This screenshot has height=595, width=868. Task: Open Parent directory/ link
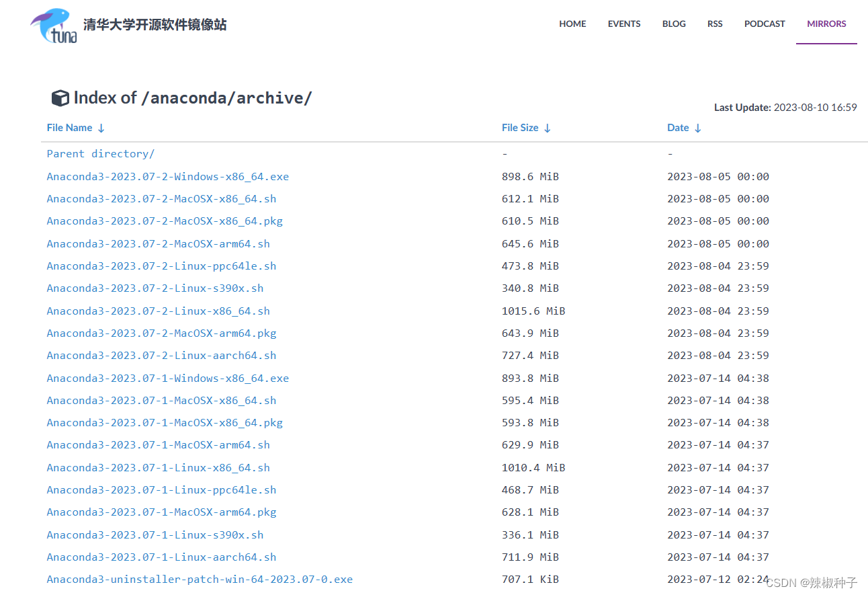click(x=101, y=154)
